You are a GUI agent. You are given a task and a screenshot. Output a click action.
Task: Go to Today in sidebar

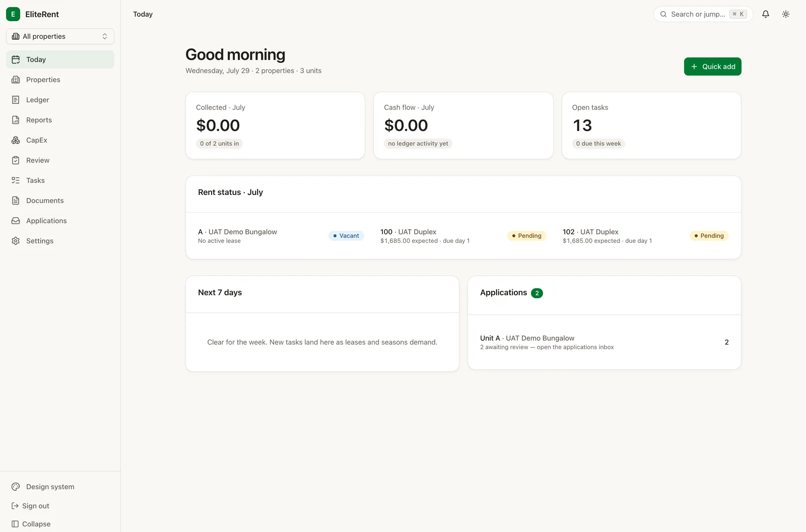pyautogui.click(x=60, y=59)
